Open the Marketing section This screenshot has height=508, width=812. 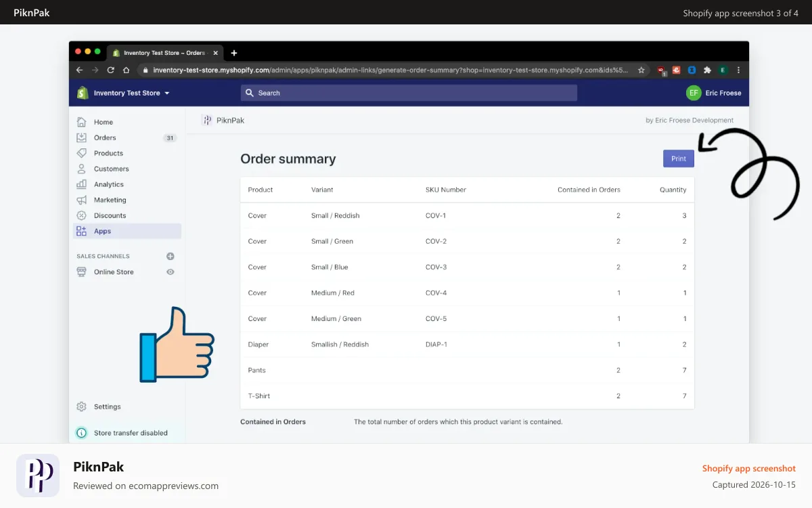tap(110, 200)
